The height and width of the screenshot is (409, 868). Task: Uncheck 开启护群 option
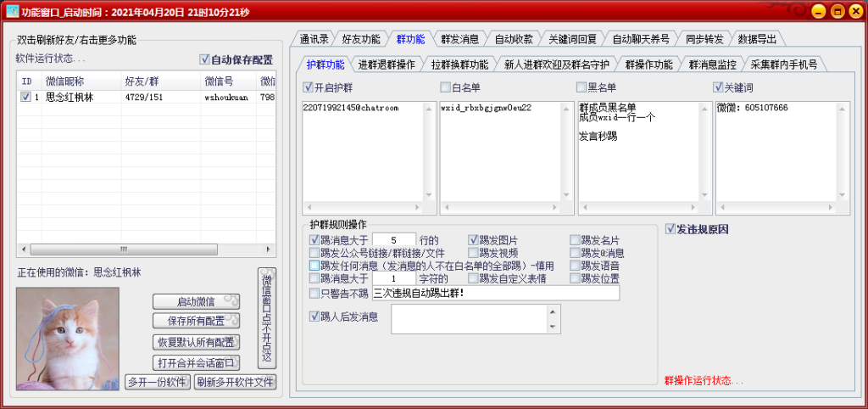pos(309,87)
